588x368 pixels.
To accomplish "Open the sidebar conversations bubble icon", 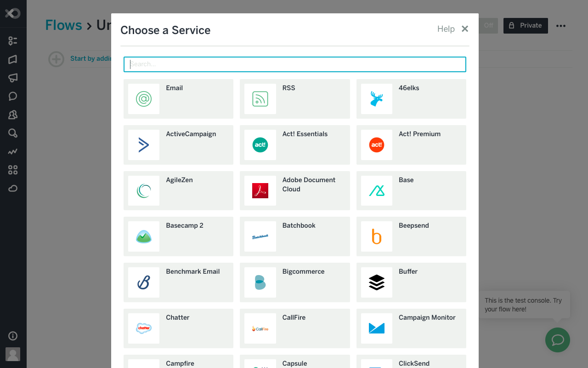I will tap(13, 96).
